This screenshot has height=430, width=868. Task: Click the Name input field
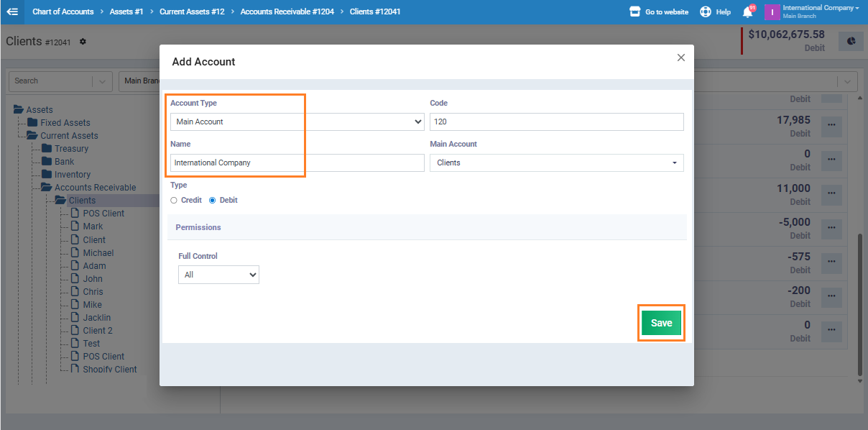[x=297, y=163]
